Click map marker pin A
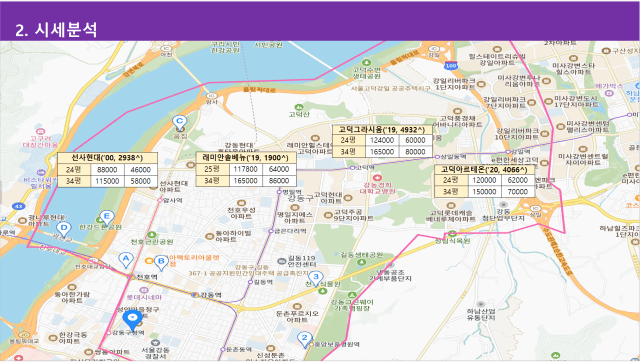Screen dimensions: 640x362 (126, 259)
